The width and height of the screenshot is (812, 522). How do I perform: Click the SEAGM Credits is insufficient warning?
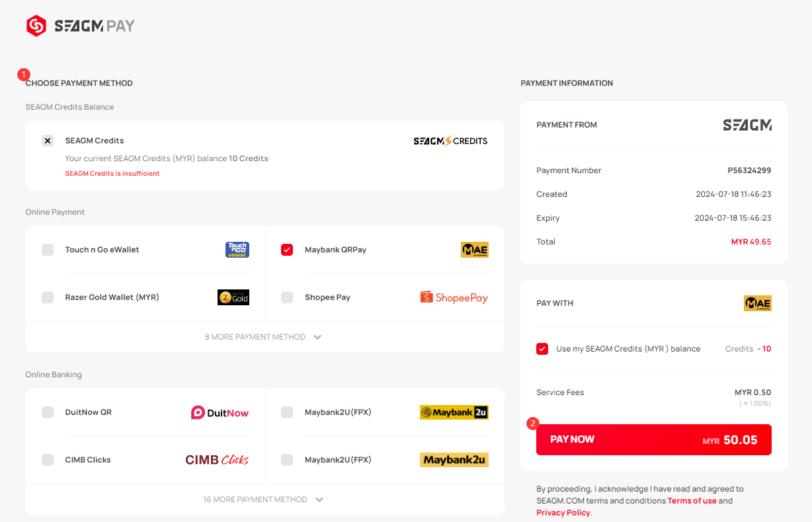click(112, 174)
